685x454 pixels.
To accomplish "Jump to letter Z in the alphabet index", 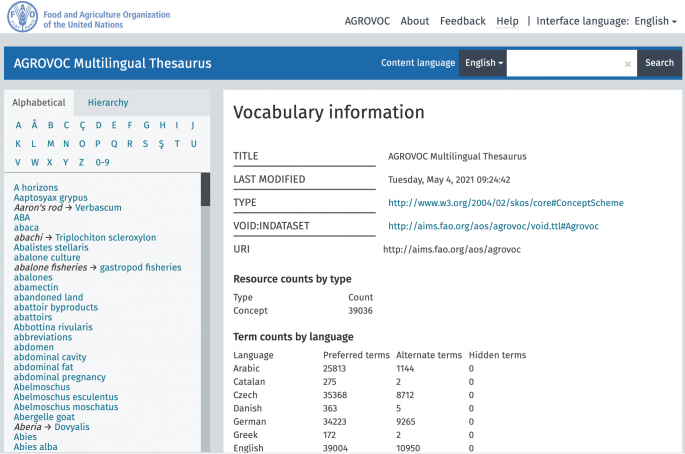I will [81, 163].
